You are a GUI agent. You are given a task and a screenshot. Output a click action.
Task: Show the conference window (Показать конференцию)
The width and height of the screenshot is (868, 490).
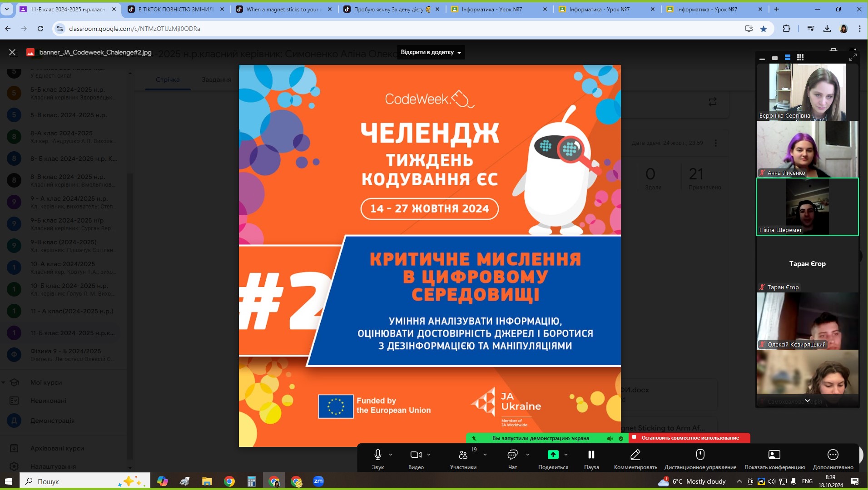[x=774, y=455]
